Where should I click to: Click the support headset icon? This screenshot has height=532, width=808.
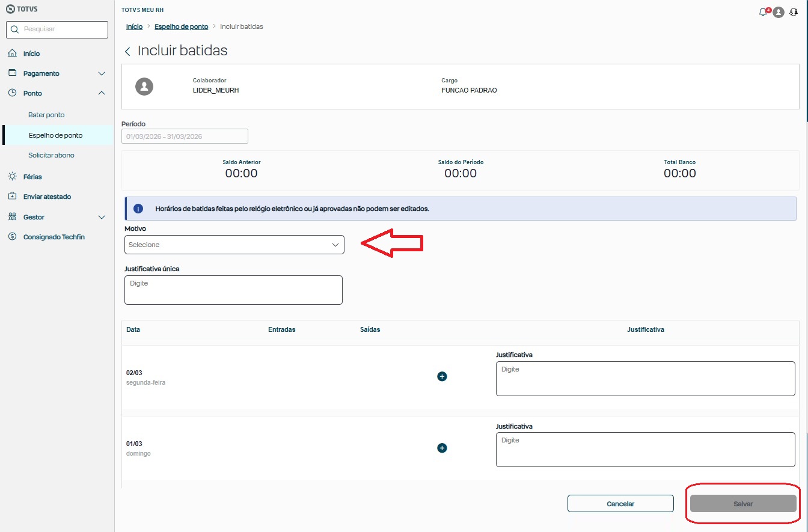794,12
